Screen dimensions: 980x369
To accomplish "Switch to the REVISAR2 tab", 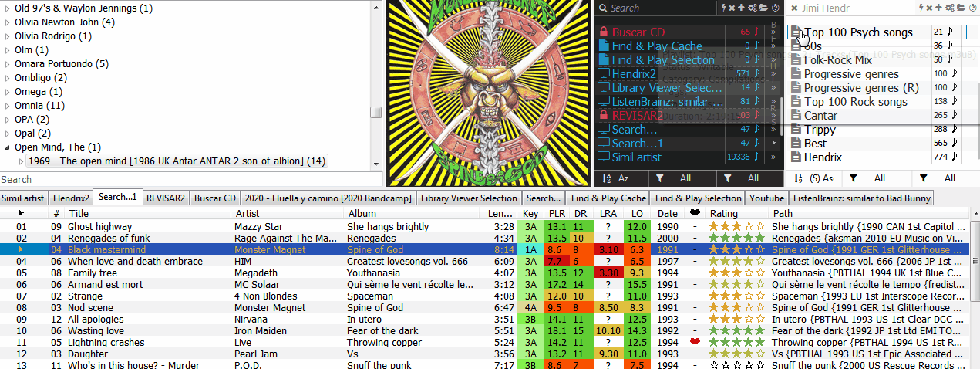I will point(166,198).
